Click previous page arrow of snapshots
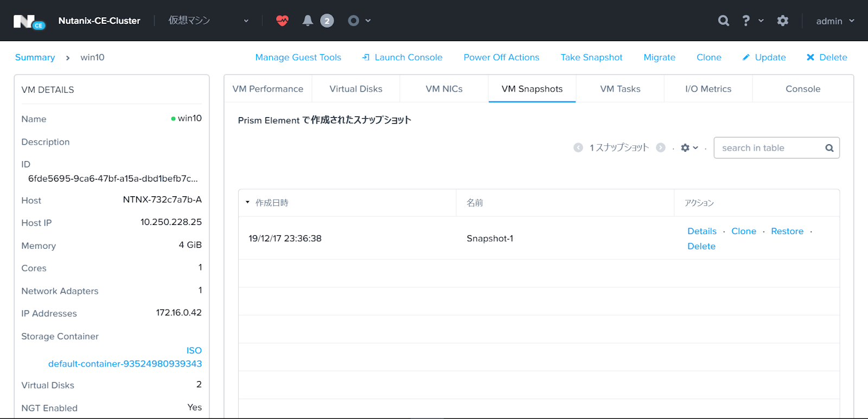This screenshot has height=419, width=868. [x=578, y=147]
